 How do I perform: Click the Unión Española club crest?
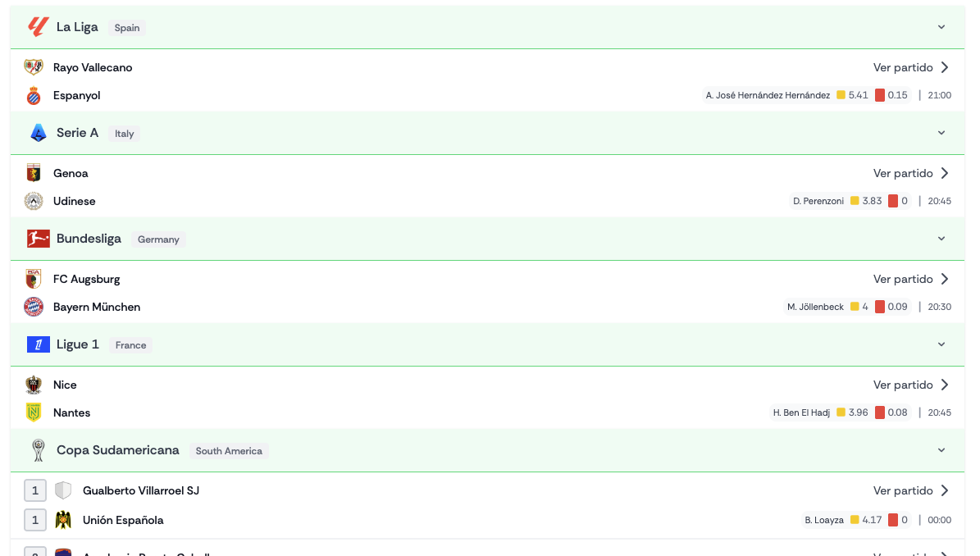pos(63,520)
